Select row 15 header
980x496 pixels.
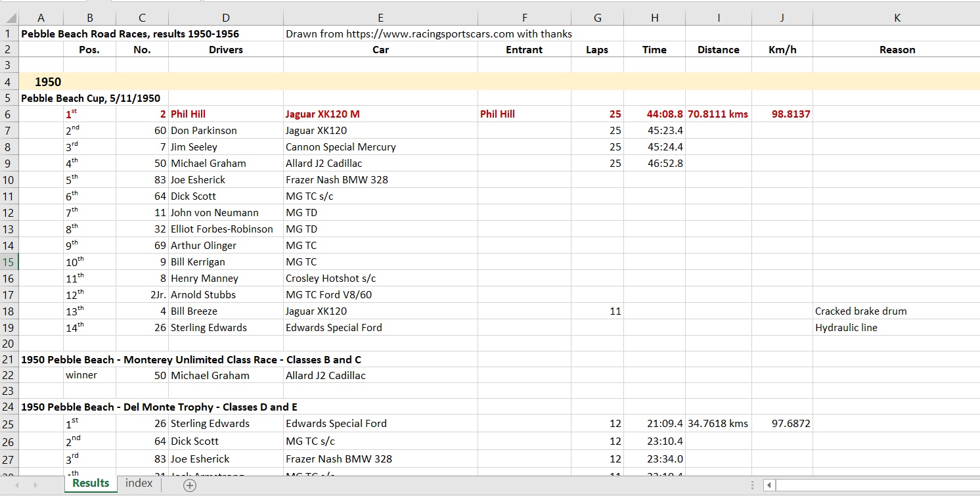click(x=9, y=261)
